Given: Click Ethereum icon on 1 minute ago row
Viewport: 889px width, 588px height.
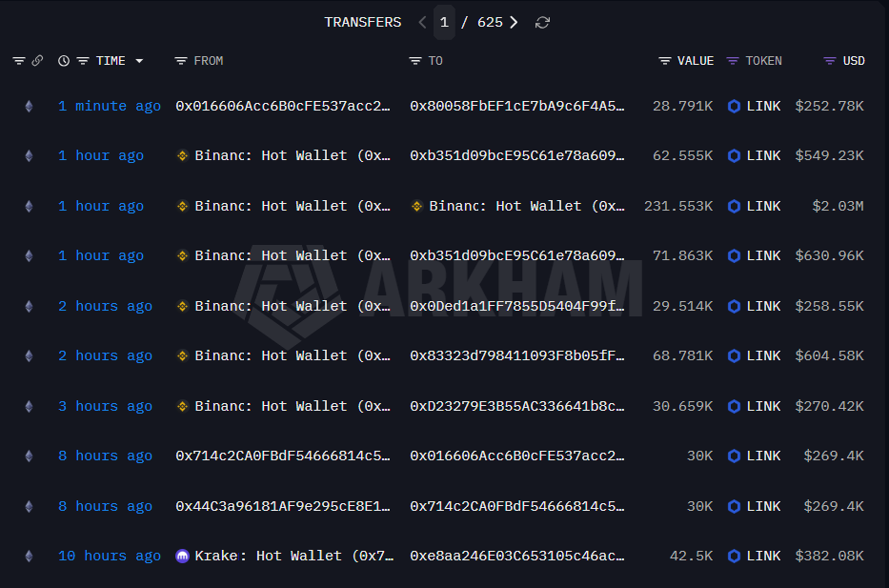Looking at the screenshot, I should (29, 106).
